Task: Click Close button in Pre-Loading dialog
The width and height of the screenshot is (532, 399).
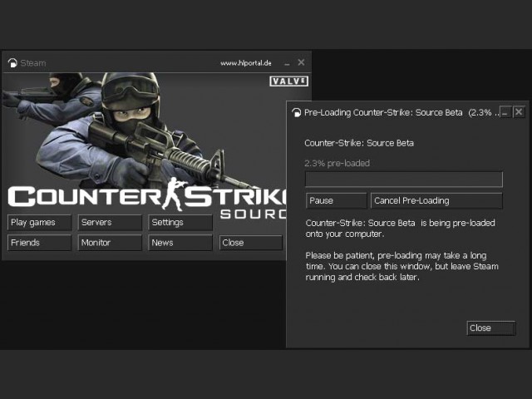Action: (491, 328)
